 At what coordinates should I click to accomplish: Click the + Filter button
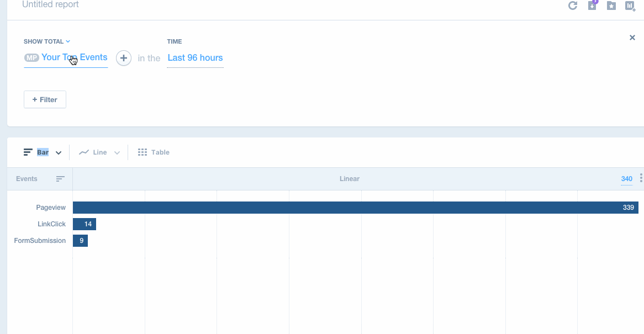[45, 99]
